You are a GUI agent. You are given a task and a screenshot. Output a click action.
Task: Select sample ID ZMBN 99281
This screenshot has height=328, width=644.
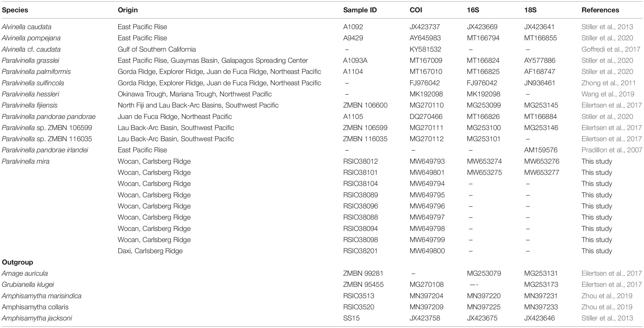pos(363,273)
